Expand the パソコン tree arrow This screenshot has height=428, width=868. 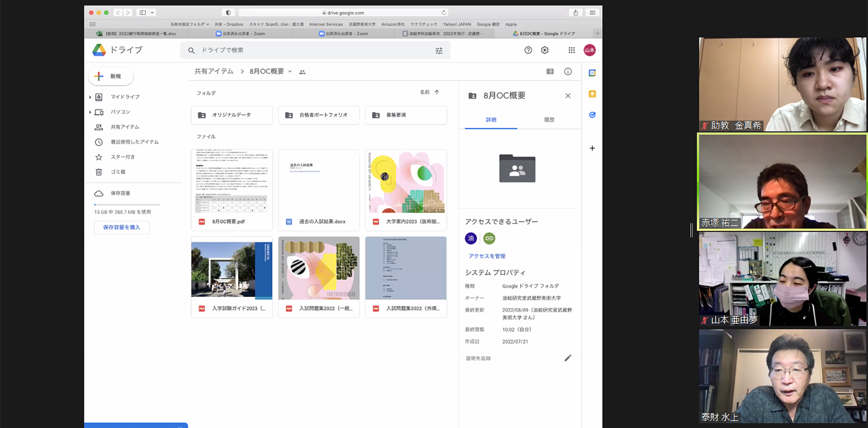[90, 112]
